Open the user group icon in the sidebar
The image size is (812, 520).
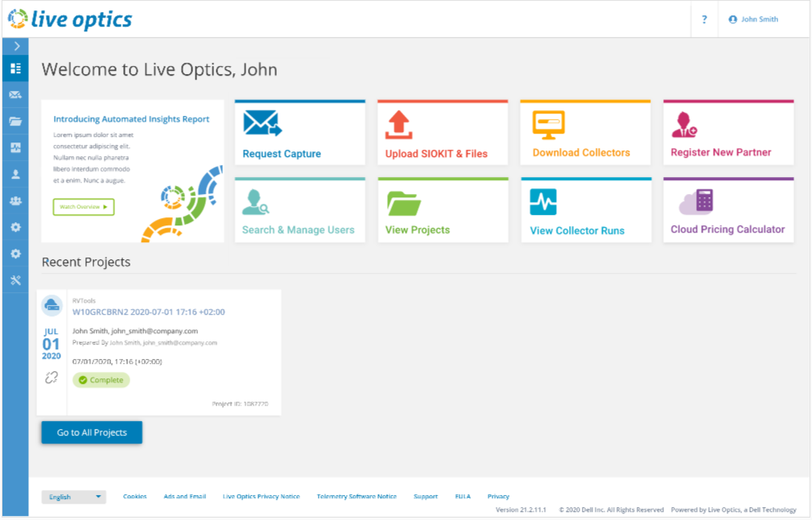pos(15,201)
